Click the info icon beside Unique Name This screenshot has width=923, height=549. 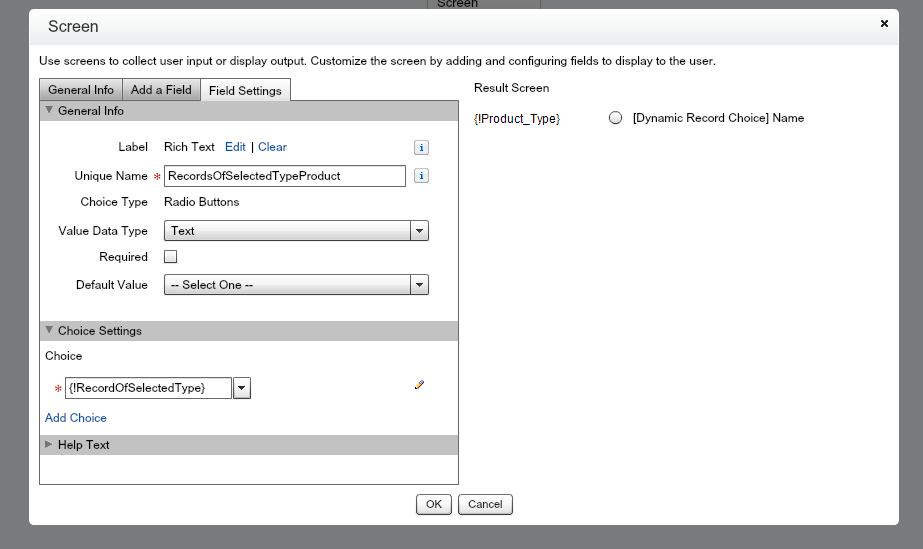(421, 176)
